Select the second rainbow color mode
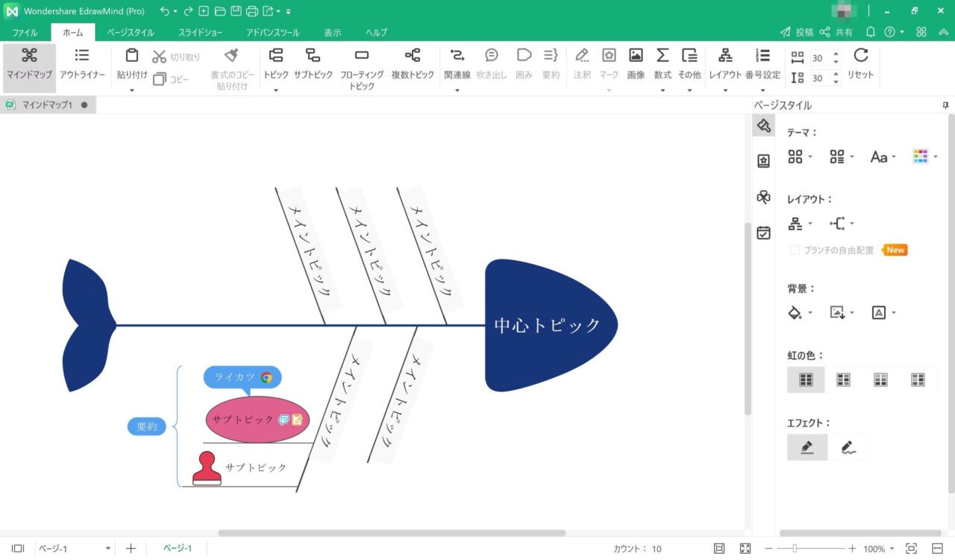 click(x=843, y=380)
